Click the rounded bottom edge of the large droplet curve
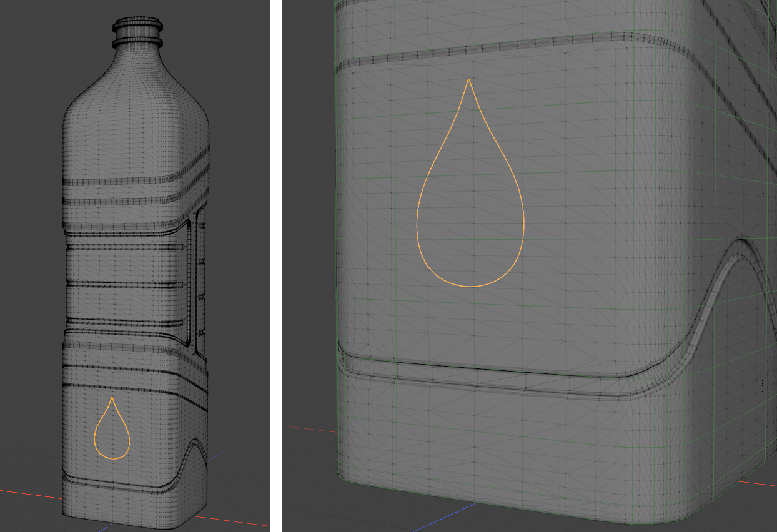Viewport: 777px width, 532px height. (x=470, y=287)
